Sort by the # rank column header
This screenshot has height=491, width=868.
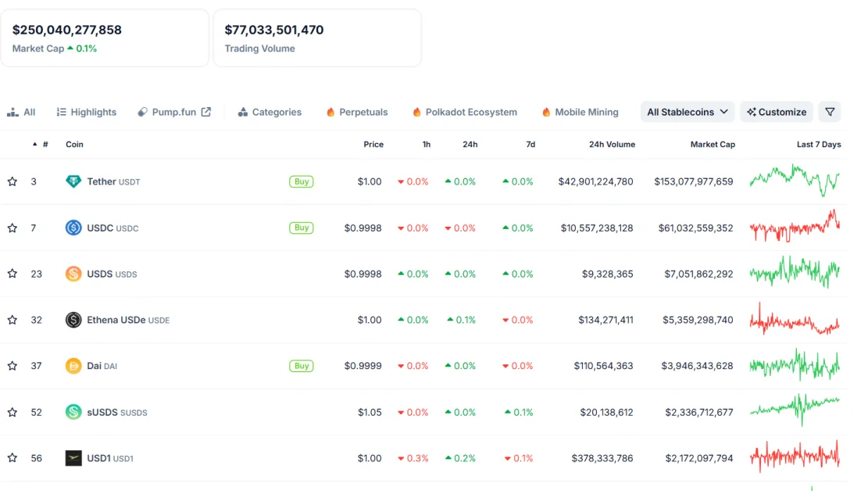[x=45, y=145]
